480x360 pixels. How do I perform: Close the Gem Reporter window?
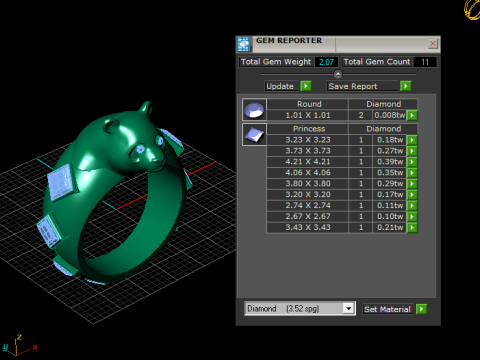click(x=433, y=43)
